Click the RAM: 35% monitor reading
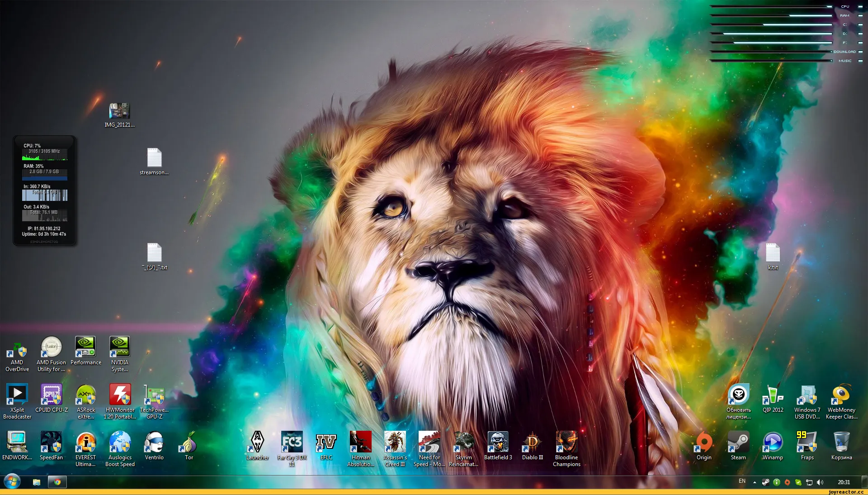 click(x=33, y=166)
